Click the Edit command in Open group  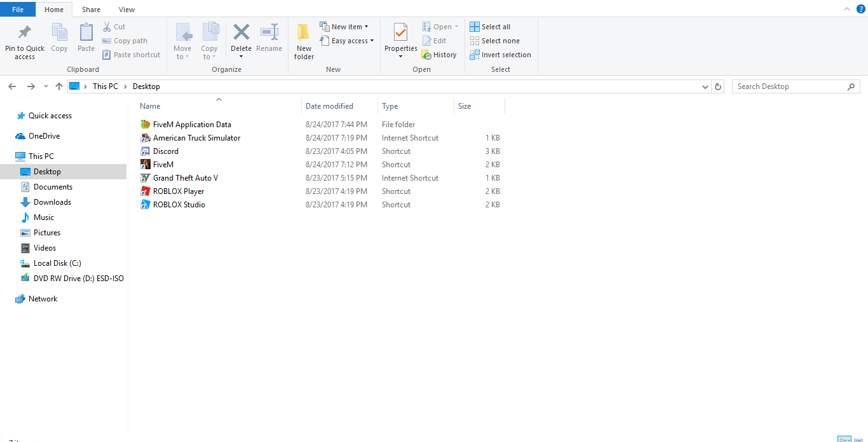click(434, 41)
